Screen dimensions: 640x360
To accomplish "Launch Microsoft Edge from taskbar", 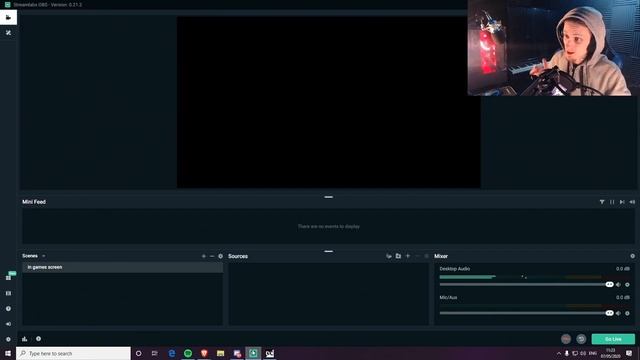I will coord(171,353).
